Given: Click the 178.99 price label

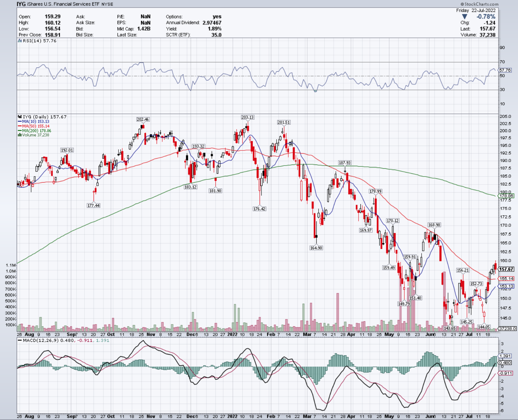Looking at the screenshot, I should coord(375,191).
